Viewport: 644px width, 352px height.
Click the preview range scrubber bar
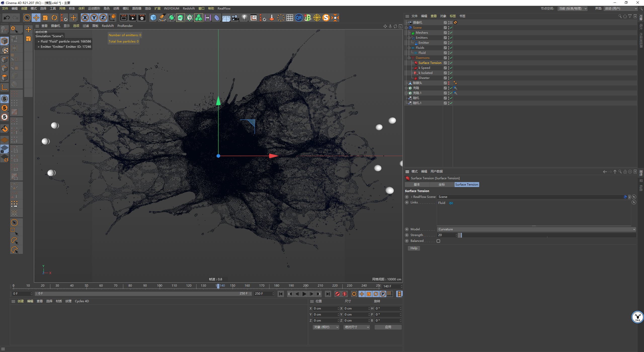(x=143, y=294)
